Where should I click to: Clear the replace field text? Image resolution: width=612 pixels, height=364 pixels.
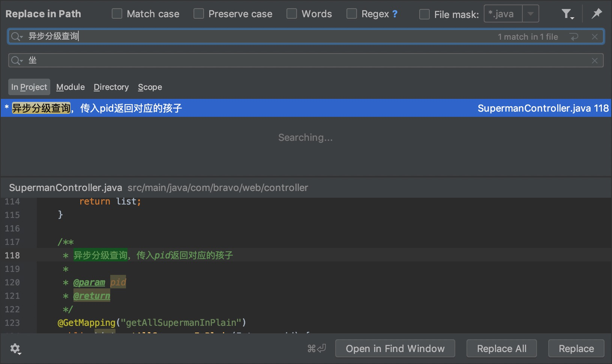(x=595, y=61)
